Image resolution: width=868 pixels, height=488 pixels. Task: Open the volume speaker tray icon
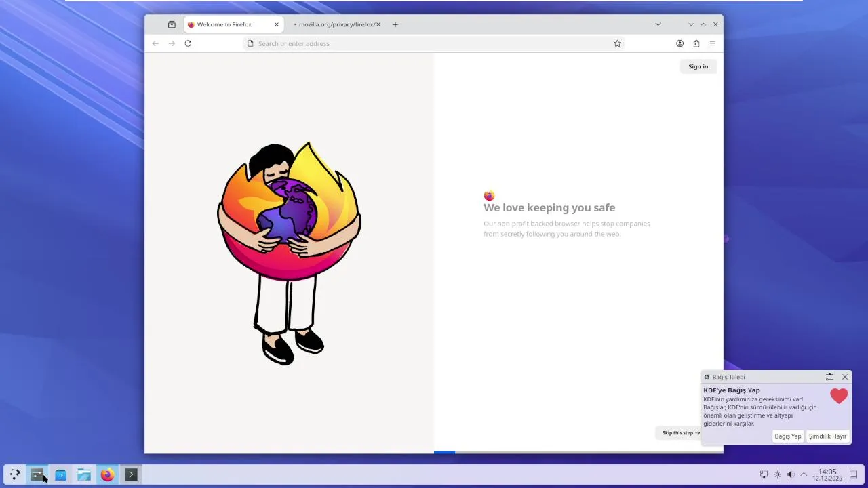click(790, 474)
